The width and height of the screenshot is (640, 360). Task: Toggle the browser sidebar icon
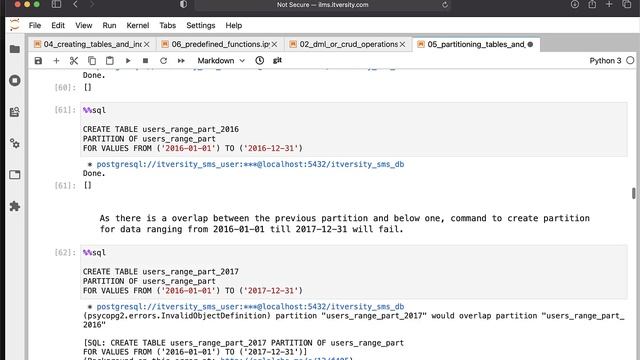point(56,4)
